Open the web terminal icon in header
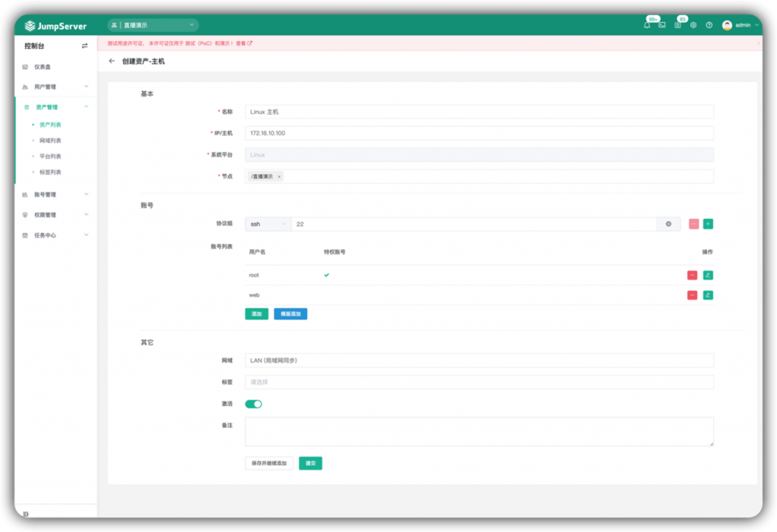 [662, 25]
